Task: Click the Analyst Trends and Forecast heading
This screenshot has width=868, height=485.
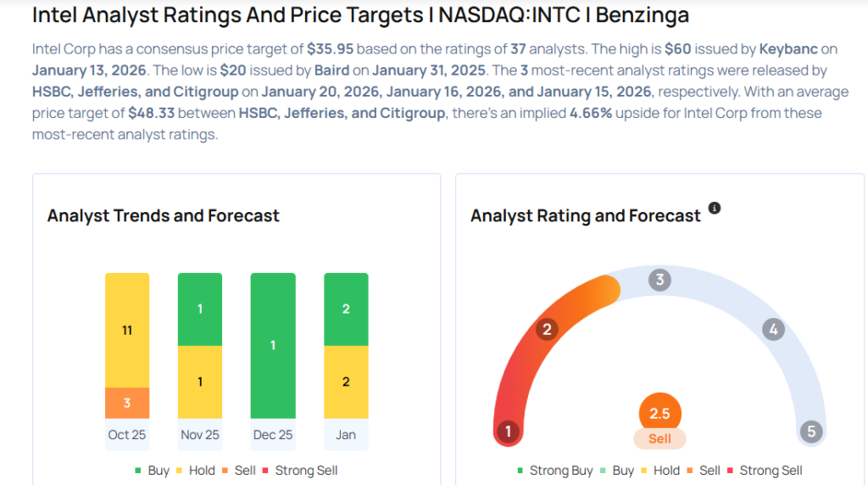Action: tap(164, 215)
